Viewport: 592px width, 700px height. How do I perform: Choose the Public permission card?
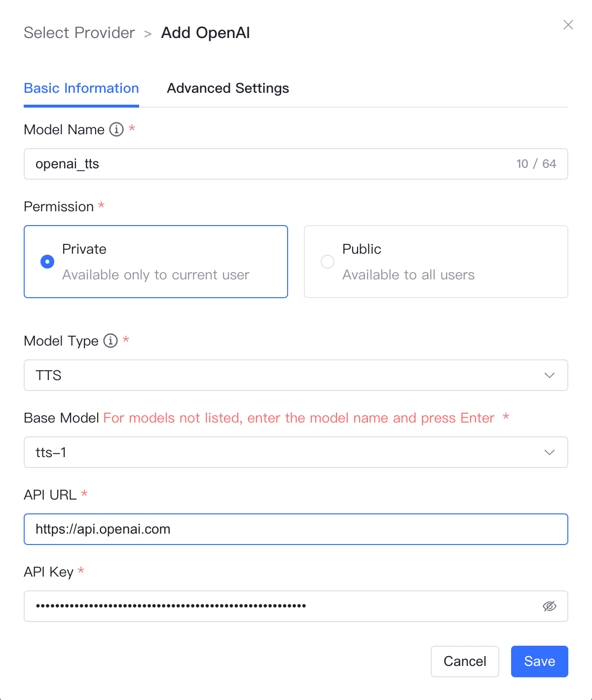[436, 262]
